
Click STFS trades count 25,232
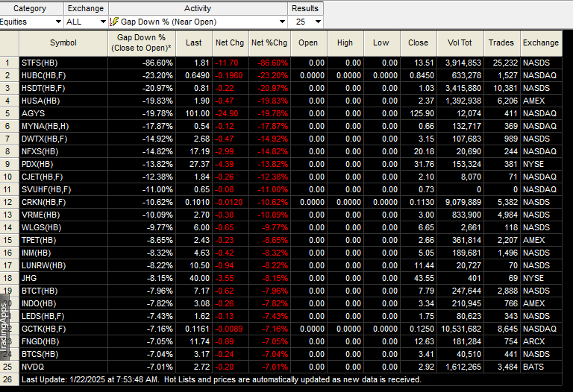505,63
